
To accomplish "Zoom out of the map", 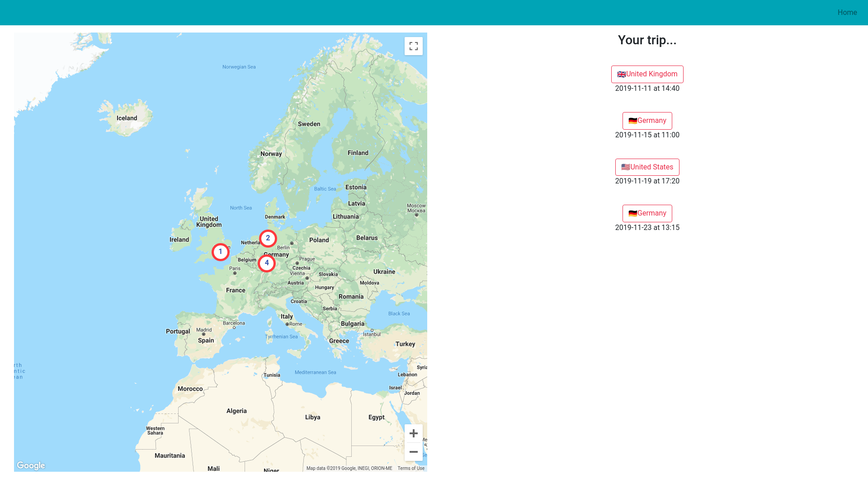I will point(413,452).
